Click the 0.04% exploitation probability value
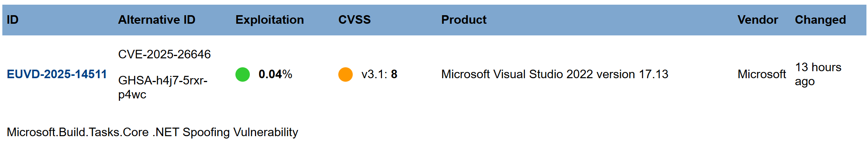 [x=275, y=74]
